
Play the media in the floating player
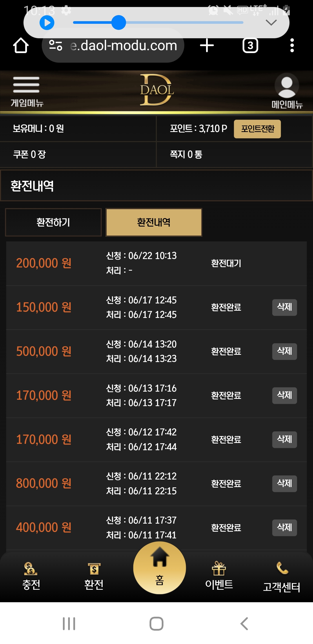click(x=47, y=22)
